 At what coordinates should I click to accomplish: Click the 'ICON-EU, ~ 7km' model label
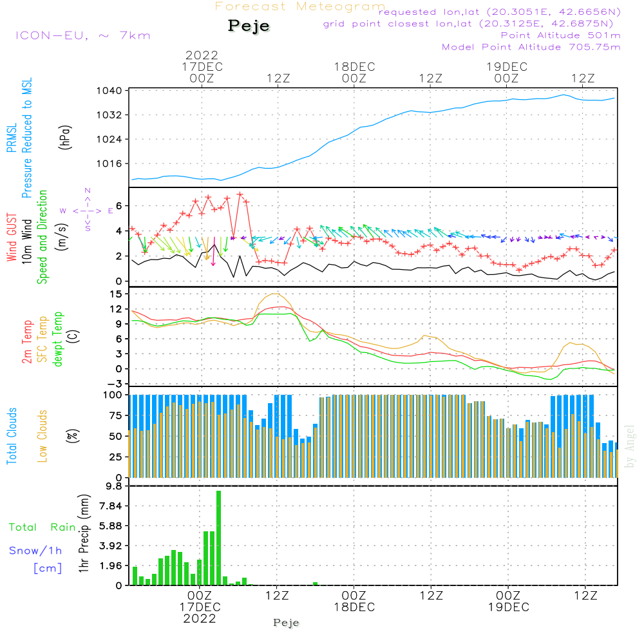tap(83, 35)
